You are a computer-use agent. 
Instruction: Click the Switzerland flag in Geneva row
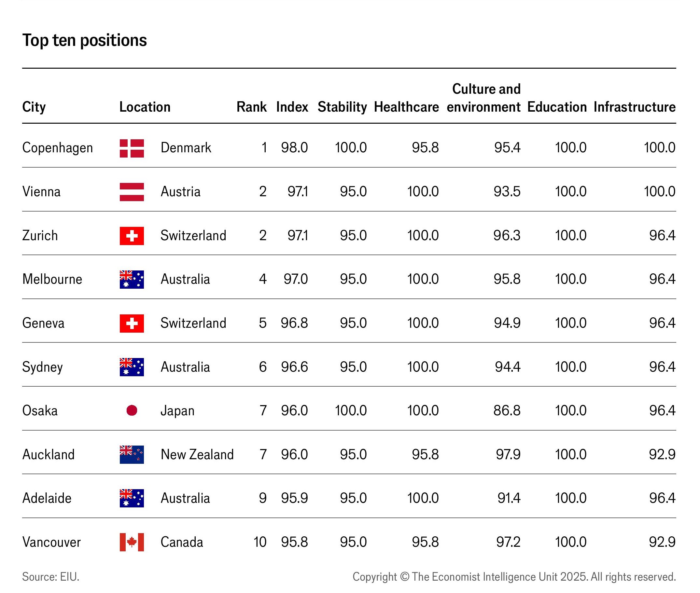pos(132,324)
